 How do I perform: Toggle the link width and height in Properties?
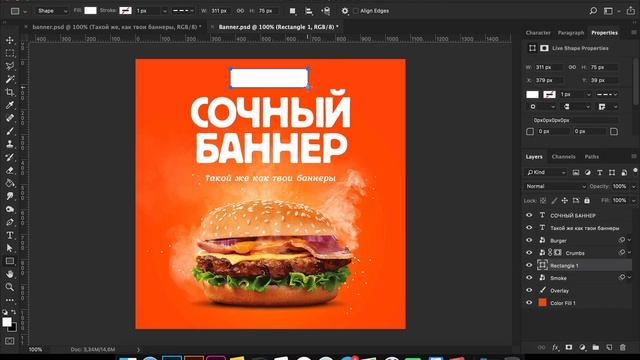(x=572, y=67)
